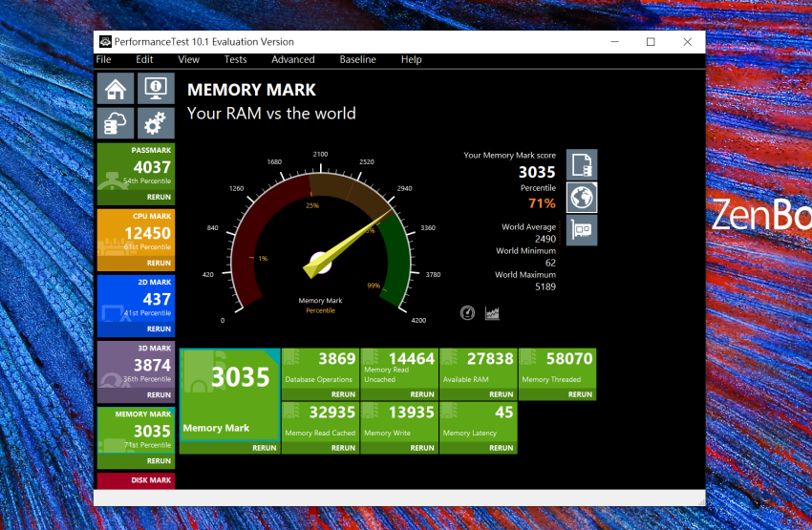Open the Home dashboard icon
Viewport: 812px width, 530px height.
(x=116, y=89)
